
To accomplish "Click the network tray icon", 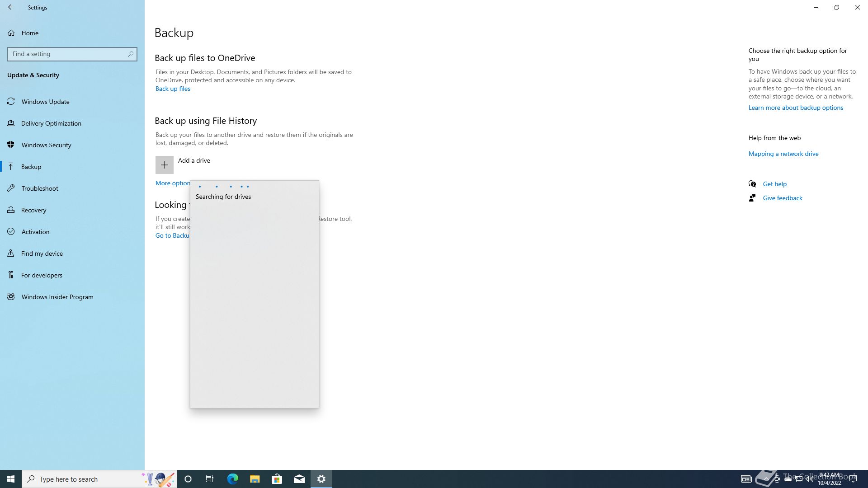I will click(799, 479).
